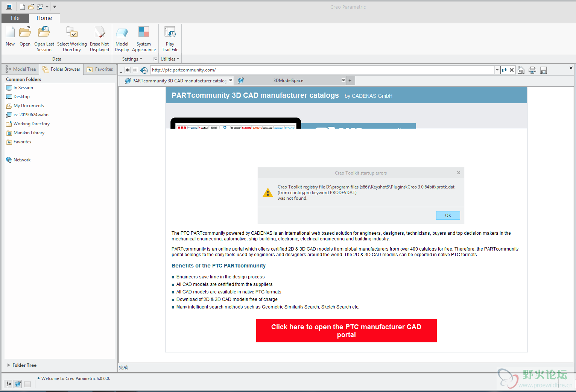Switch to the Home ribbon tab
The height and width of the screenshot is (392, 576).
click(44, 18)
